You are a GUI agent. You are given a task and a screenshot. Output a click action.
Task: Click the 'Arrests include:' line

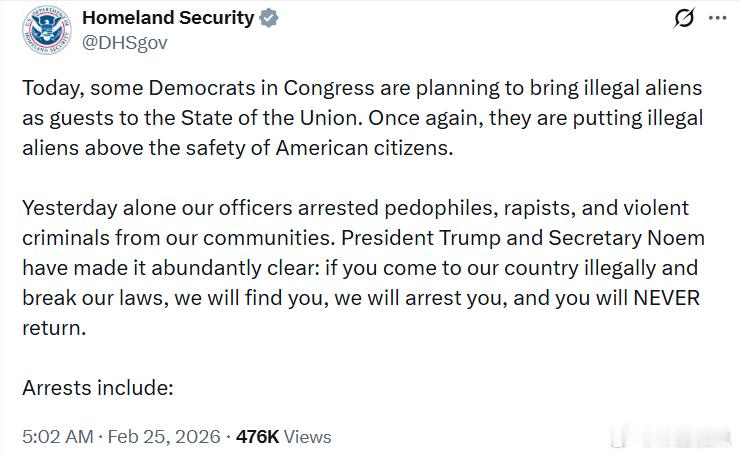pos(98,387)
